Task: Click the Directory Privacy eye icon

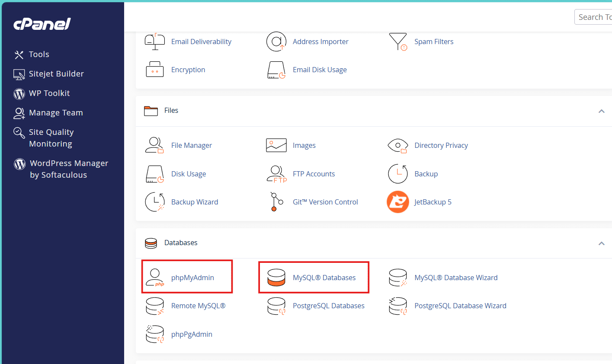Action: click(x=398, y=146)
